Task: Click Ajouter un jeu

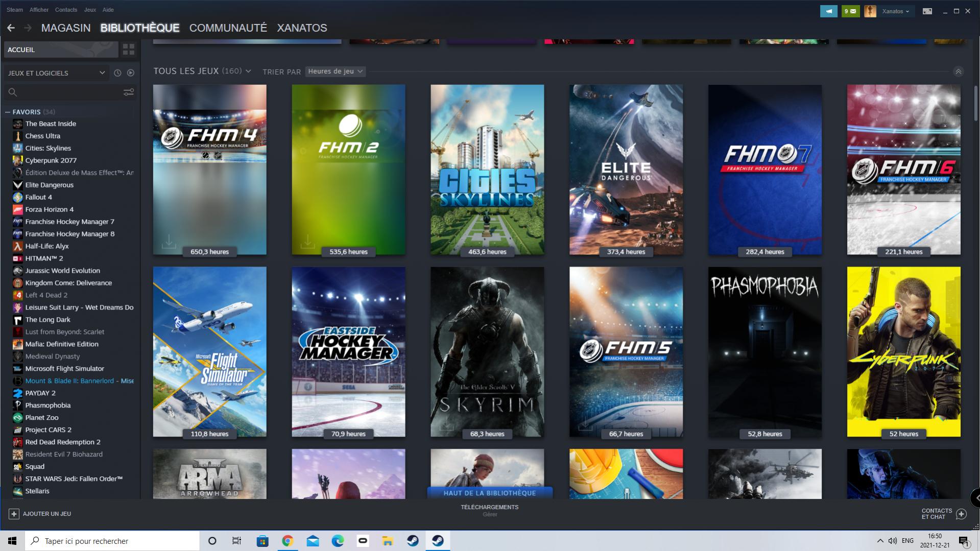Action: [x=47, y=514]
